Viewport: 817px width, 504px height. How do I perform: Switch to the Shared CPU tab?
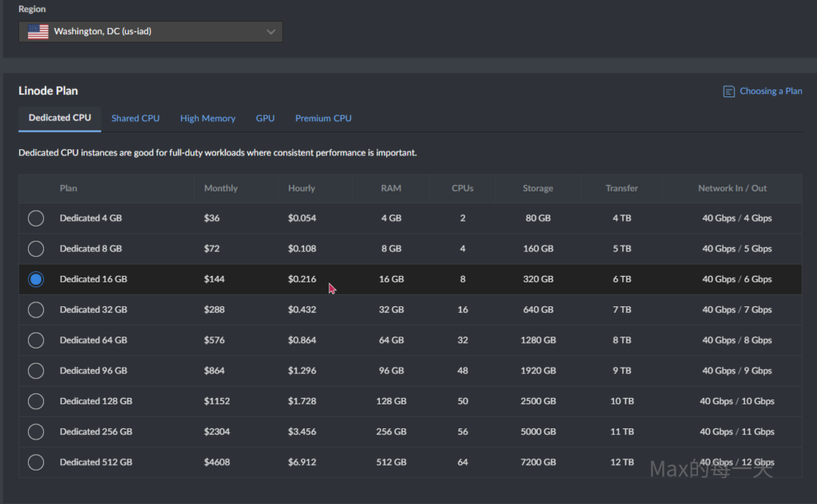[x=136, y=118]
